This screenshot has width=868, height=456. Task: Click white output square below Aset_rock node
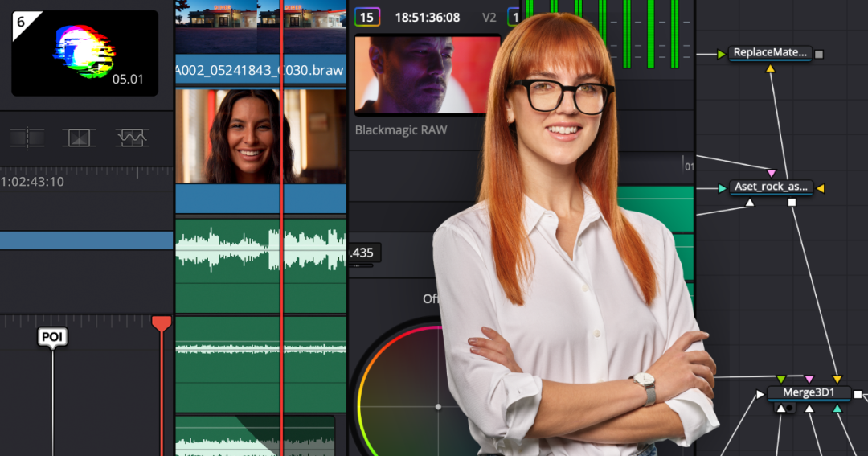click(792, 203)
